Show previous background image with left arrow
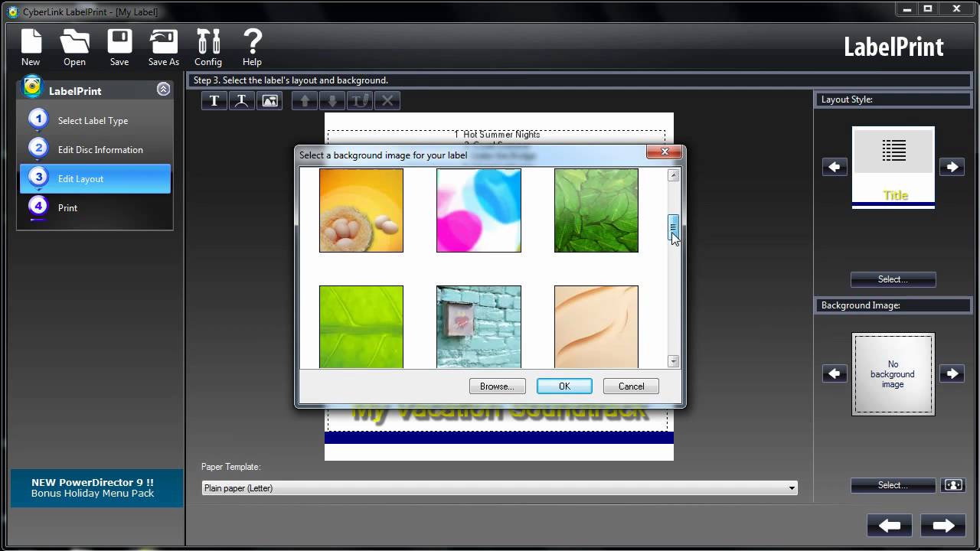This screenshot has width=980, height=551. coord(835,373)
